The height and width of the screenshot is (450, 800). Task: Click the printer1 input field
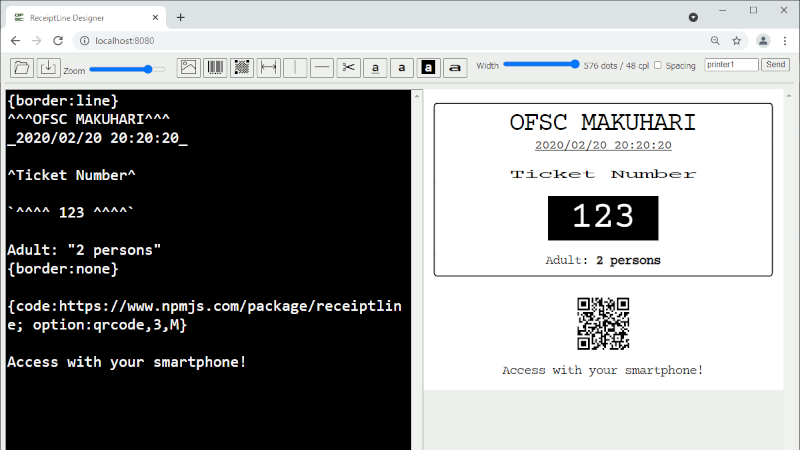point(731,65)
